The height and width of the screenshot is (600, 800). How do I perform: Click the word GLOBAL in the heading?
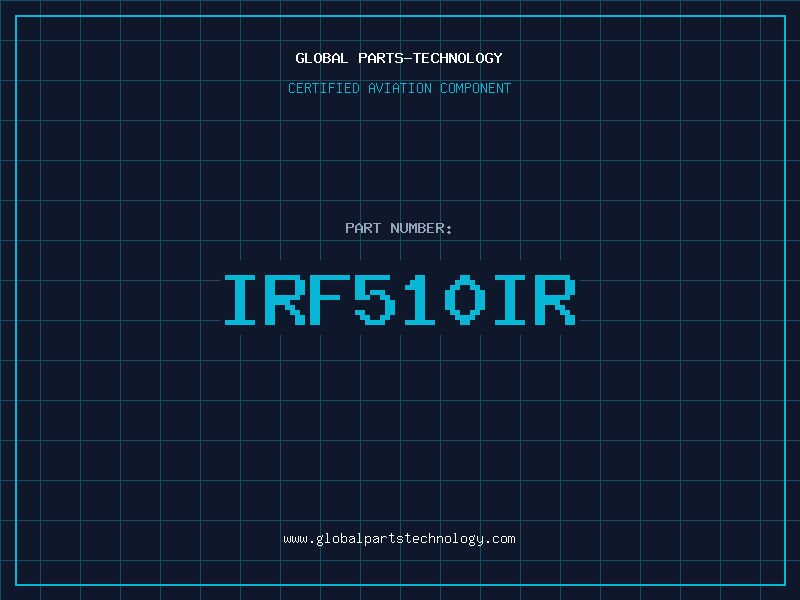coord(322,58)
